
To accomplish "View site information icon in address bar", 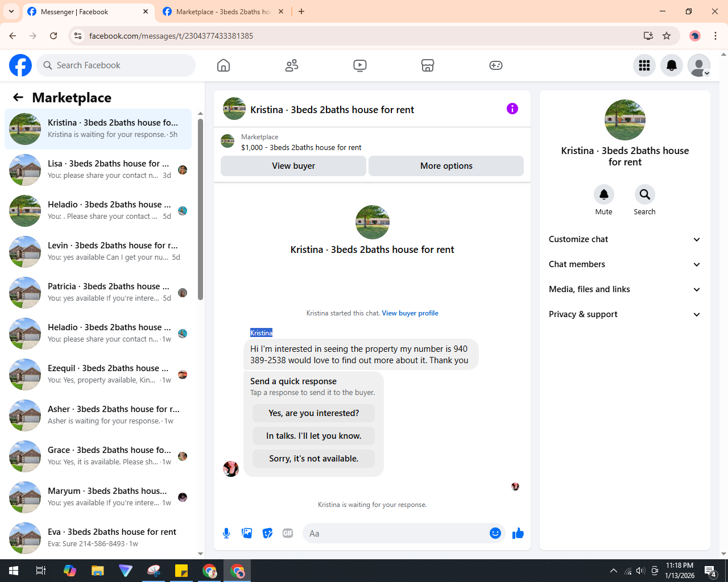I will [78, 36].
